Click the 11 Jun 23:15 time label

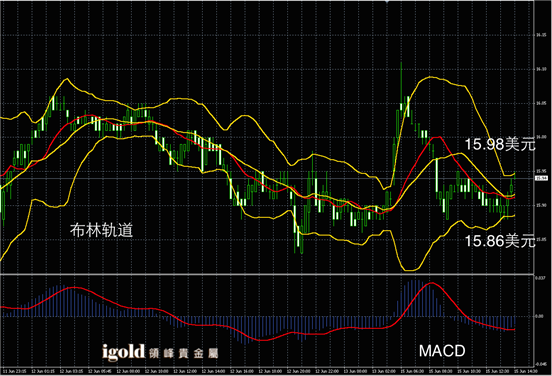(x=14, y=371)
